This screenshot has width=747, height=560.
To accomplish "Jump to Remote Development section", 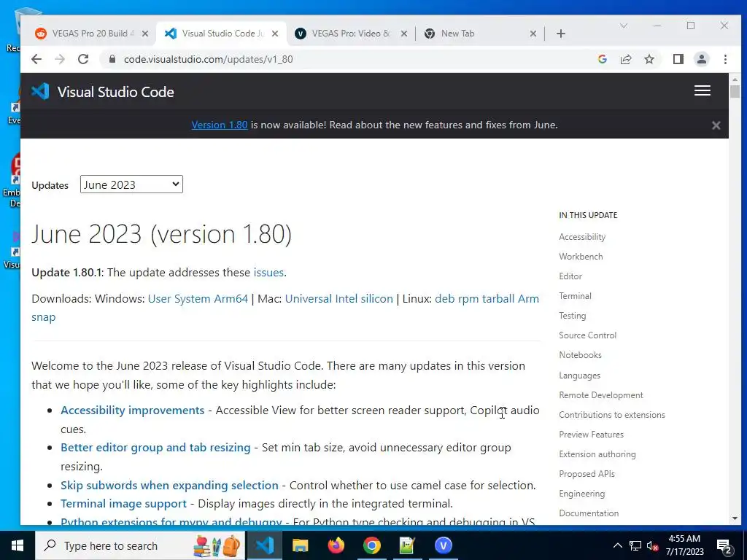I will point(601,394).
